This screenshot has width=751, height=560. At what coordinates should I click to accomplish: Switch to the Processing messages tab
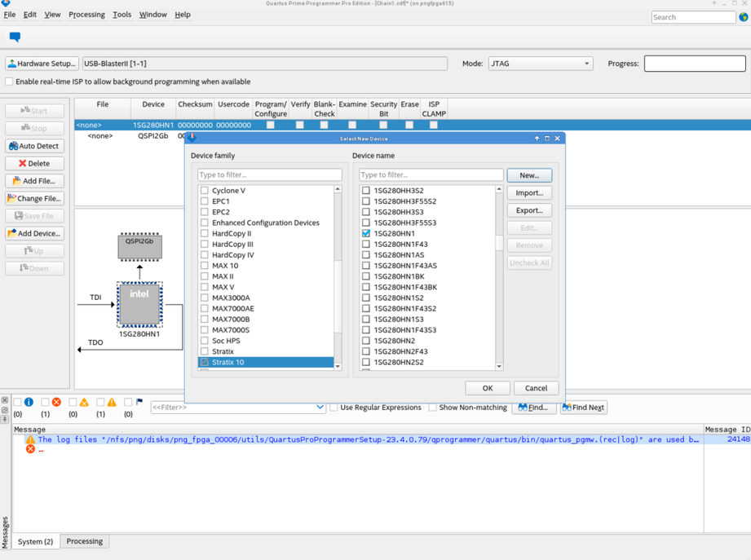click(x=84, y=541)
